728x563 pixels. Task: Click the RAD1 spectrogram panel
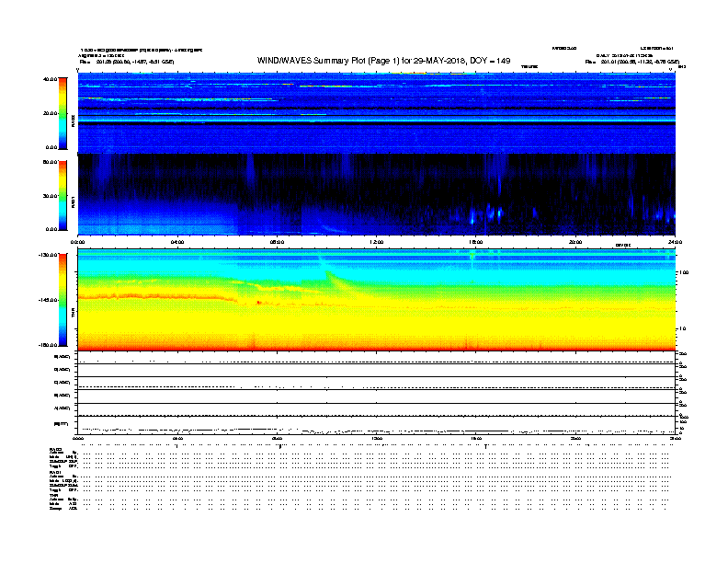point(377,195)
